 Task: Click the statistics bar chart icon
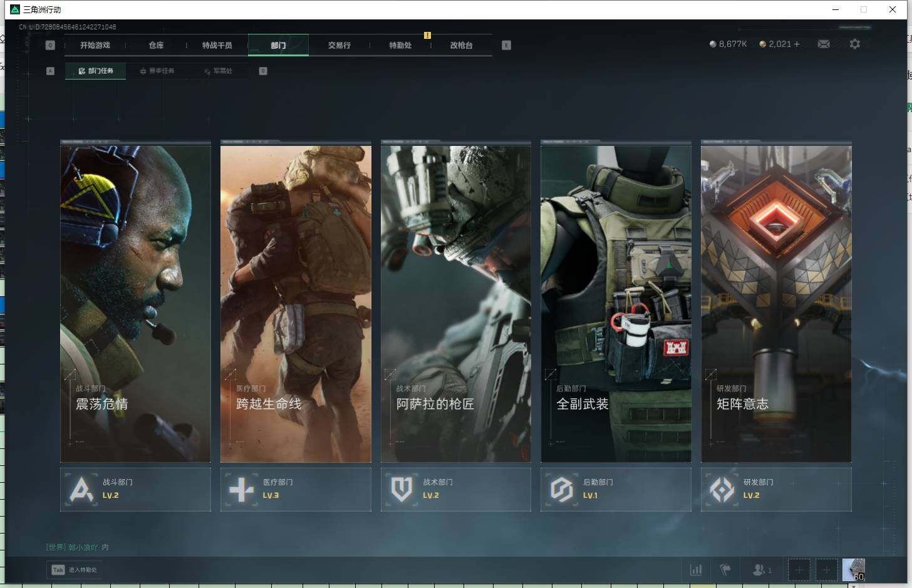(696, 570)
